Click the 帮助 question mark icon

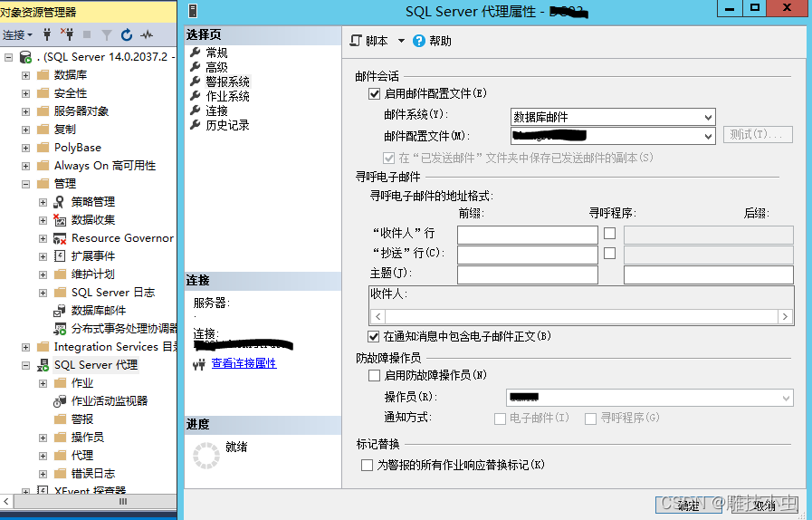(x=418, y=41)
